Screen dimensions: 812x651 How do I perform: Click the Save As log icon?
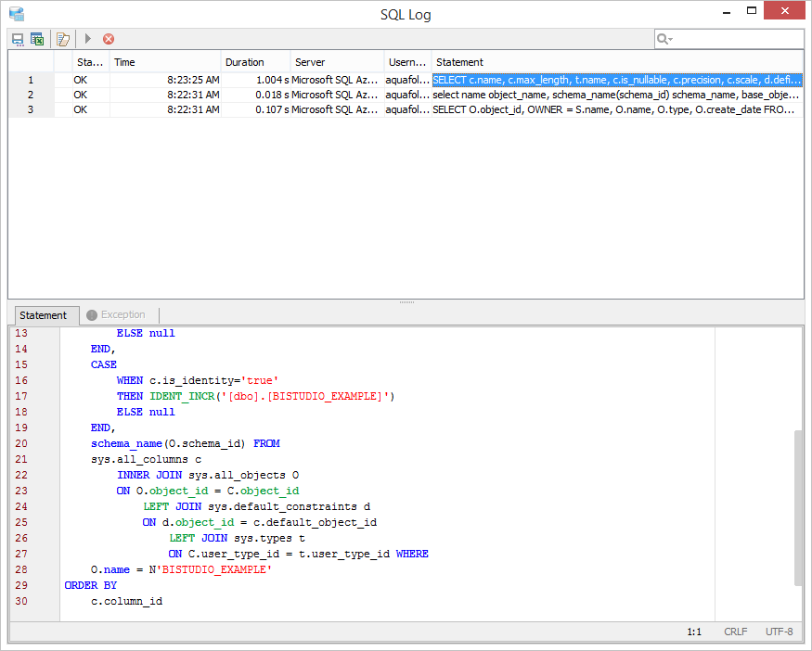(18, 39)
